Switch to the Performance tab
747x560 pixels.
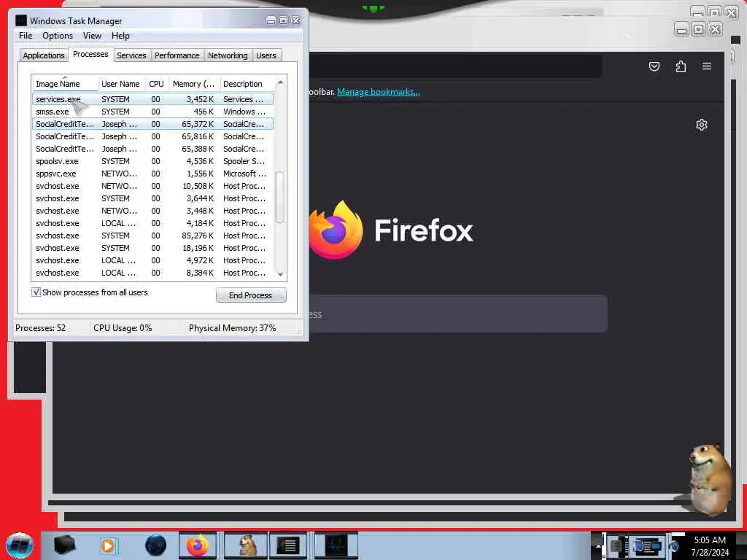tap(177, 55)
